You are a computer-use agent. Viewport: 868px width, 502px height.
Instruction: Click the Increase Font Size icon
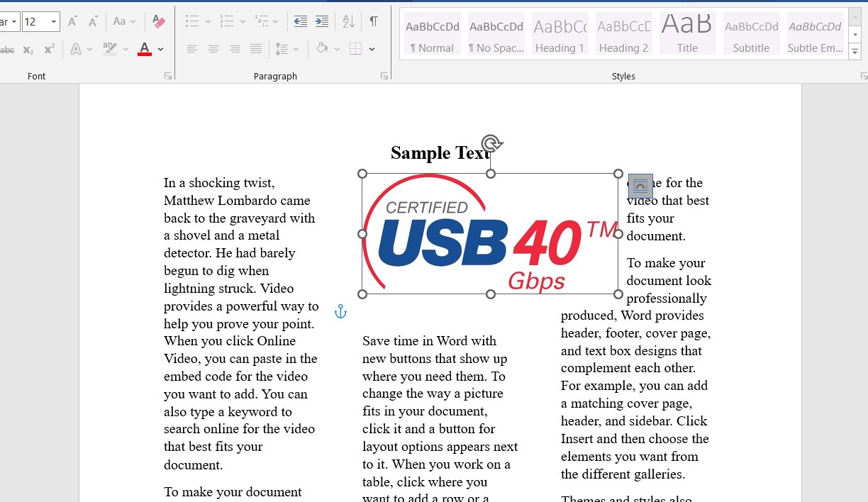pyautogui.click(x=72, y=22)
